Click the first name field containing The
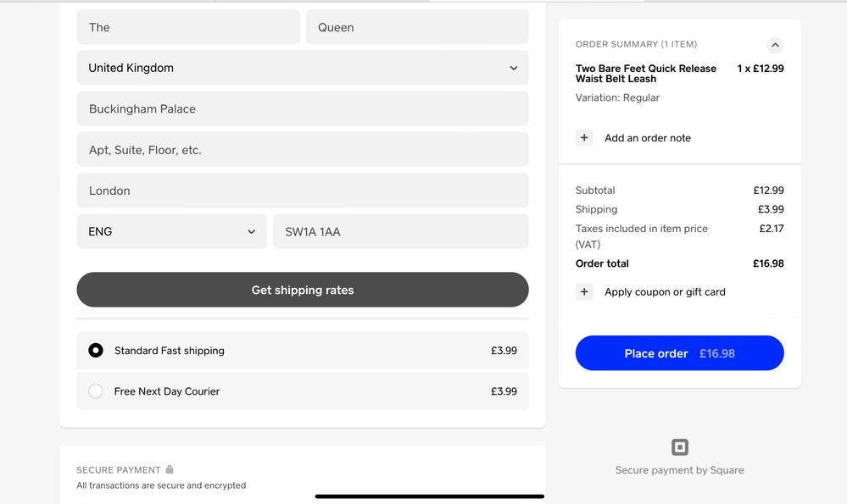The image size is (847, 504). click(x=188, y=27)
